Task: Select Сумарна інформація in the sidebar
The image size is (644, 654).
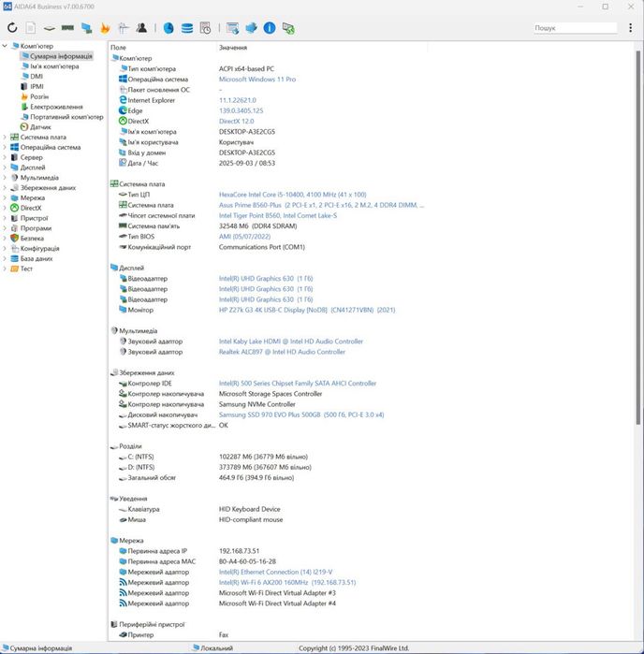Action: (x=57, y=56)
